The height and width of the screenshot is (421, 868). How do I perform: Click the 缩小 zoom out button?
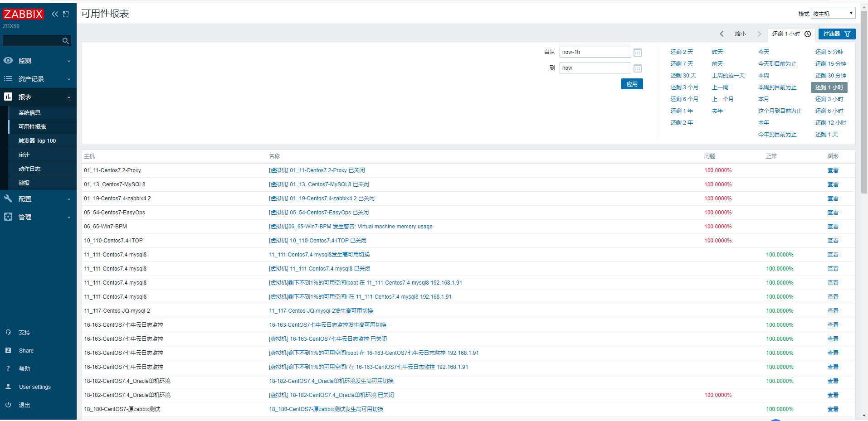point(740,34)
